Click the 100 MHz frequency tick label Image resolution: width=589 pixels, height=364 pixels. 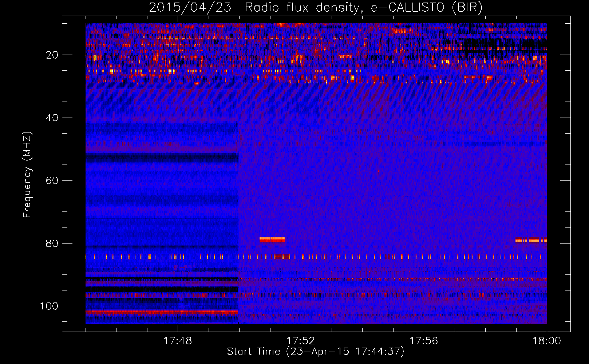tap(49, 306)
